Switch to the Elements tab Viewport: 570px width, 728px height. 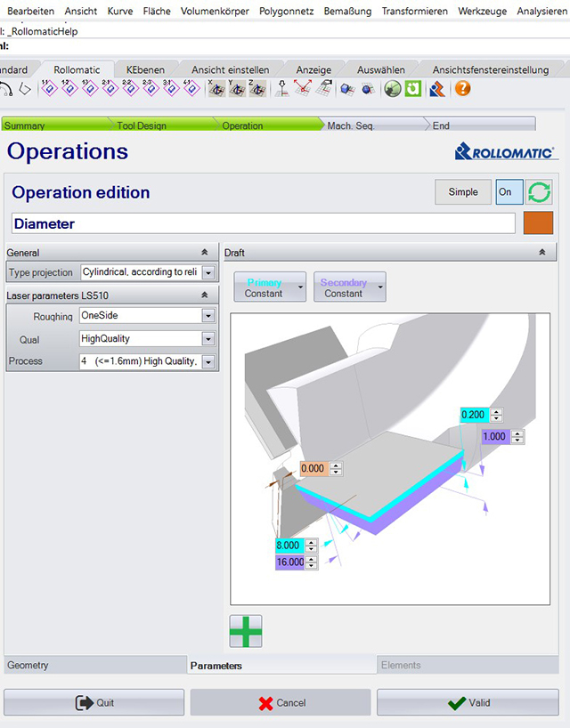(468, 665)
